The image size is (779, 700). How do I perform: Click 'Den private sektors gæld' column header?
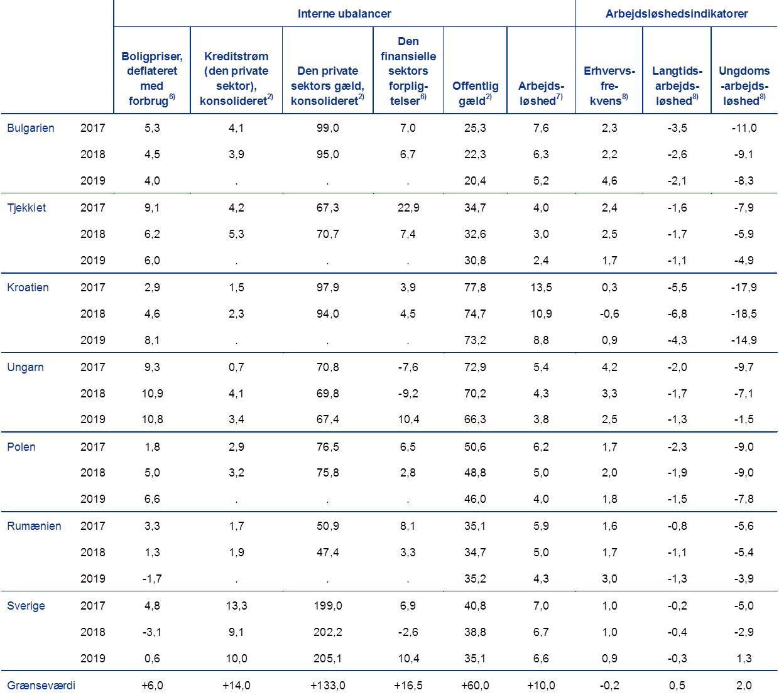click(x=327, y=86)
